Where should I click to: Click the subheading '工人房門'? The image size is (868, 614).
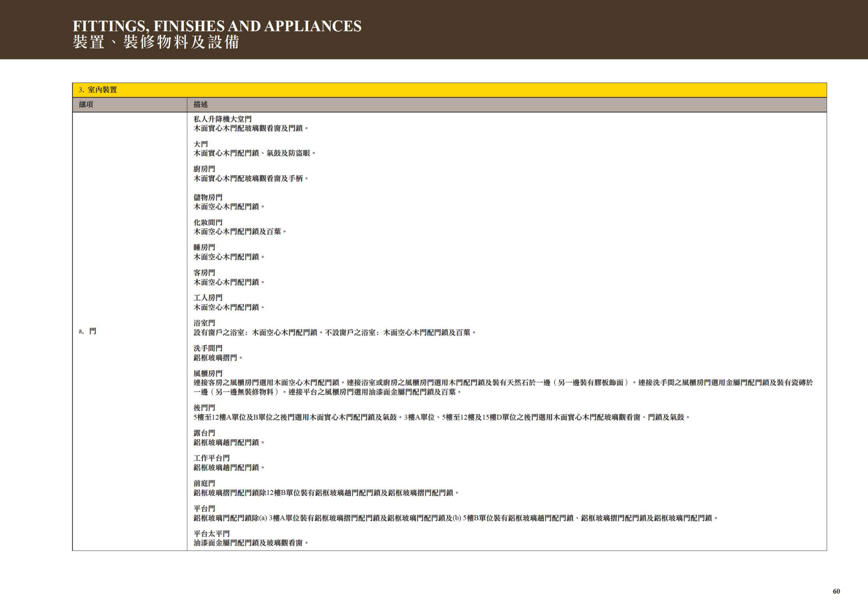coord(208,298)
